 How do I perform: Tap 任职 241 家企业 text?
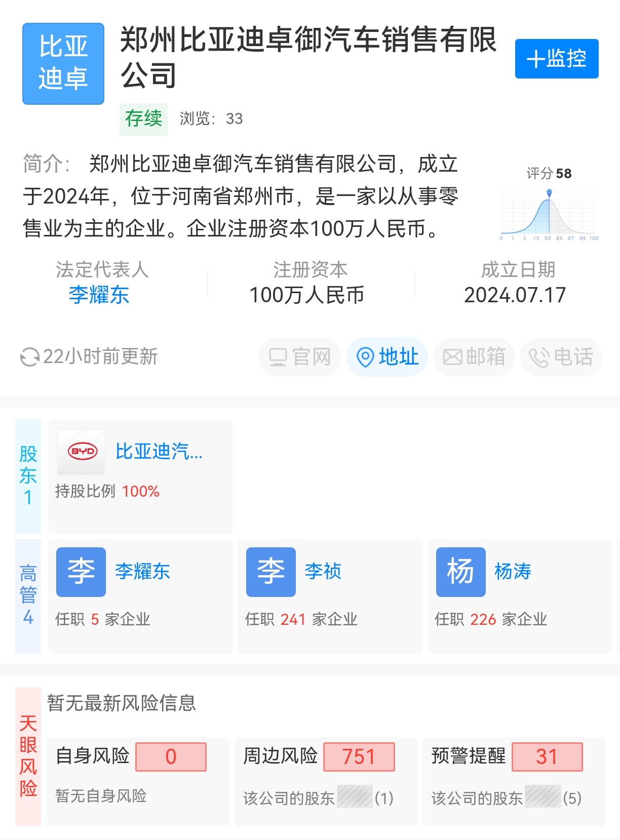tap(301, 619)
